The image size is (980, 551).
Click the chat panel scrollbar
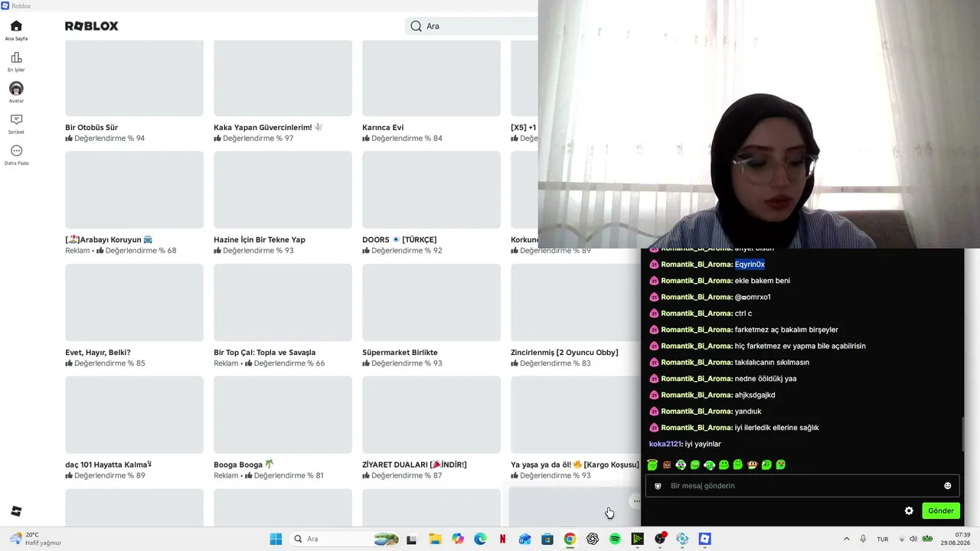962,435
